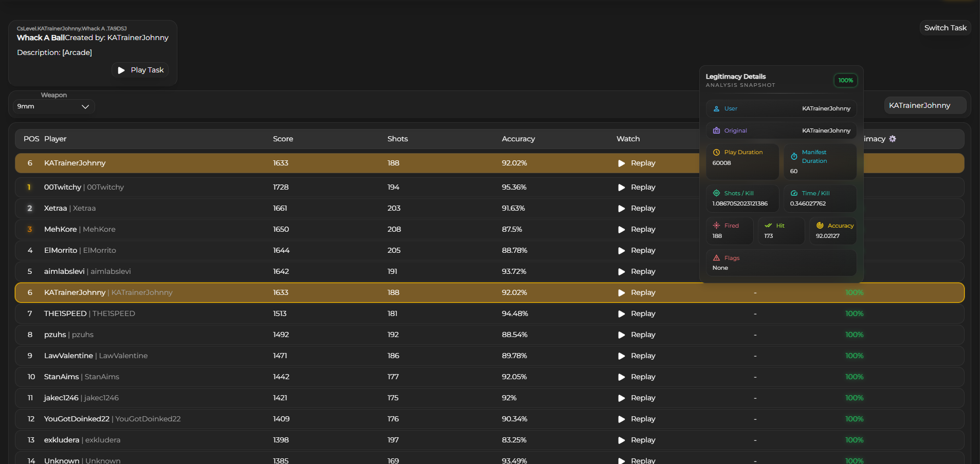
Task: Open the 9mm weapon dropdown
Action: pyautogui.click(x=53, y=106)
